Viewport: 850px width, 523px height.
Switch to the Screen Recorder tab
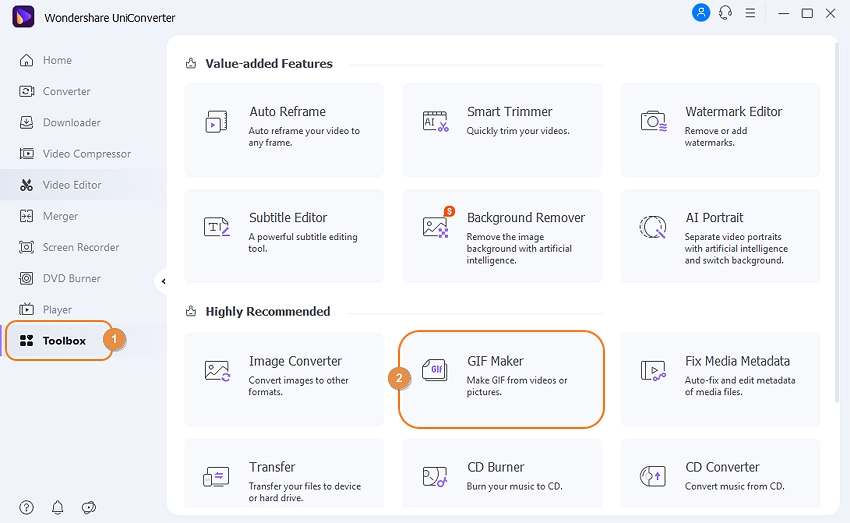point(80,247)
